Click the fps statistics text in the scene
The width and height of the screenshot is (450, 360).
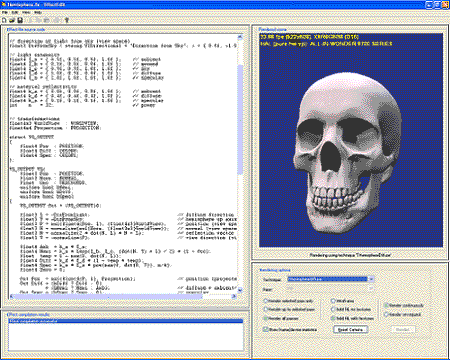309,37
